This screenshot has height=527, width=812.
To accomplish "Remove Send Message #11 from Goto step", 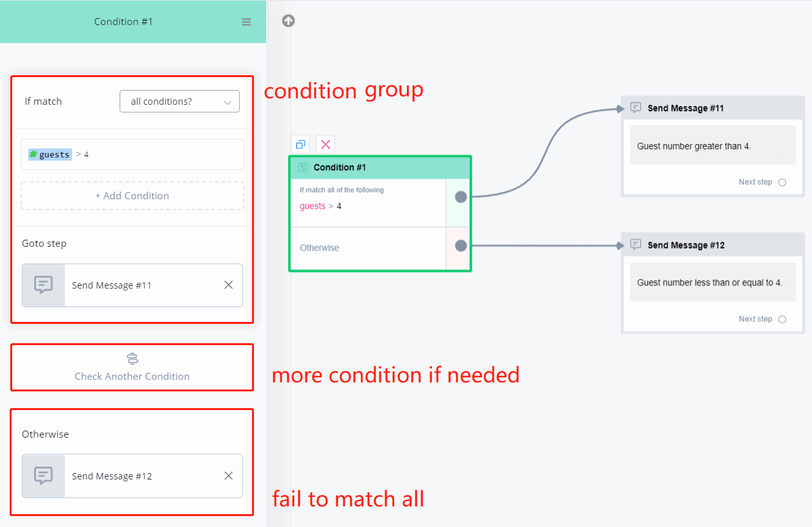I will point(228,285).
